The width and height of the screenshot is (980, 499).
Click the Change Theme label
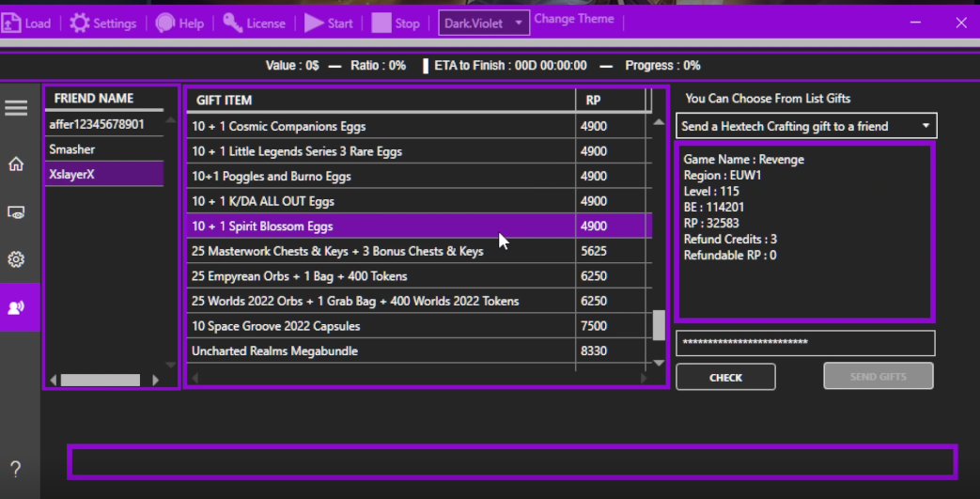coord(574,19)
